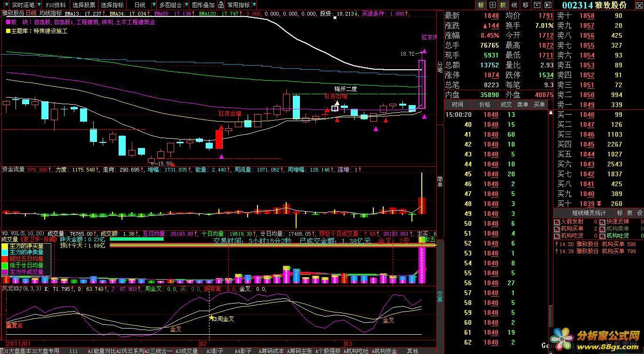Open dropdown arrow right of 实时逐笔
This screenshot has height=354, width=644.
40,5
